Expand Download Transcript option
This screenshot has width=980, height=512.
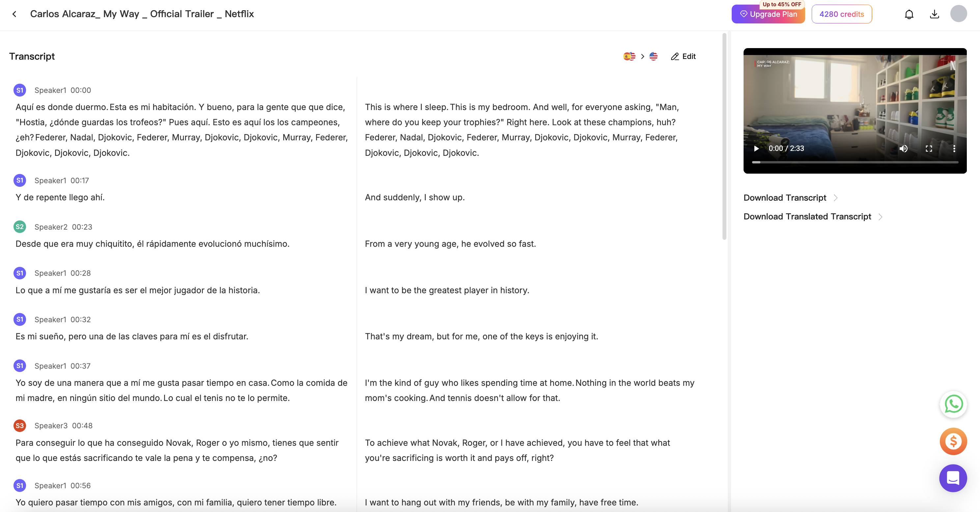791,198
